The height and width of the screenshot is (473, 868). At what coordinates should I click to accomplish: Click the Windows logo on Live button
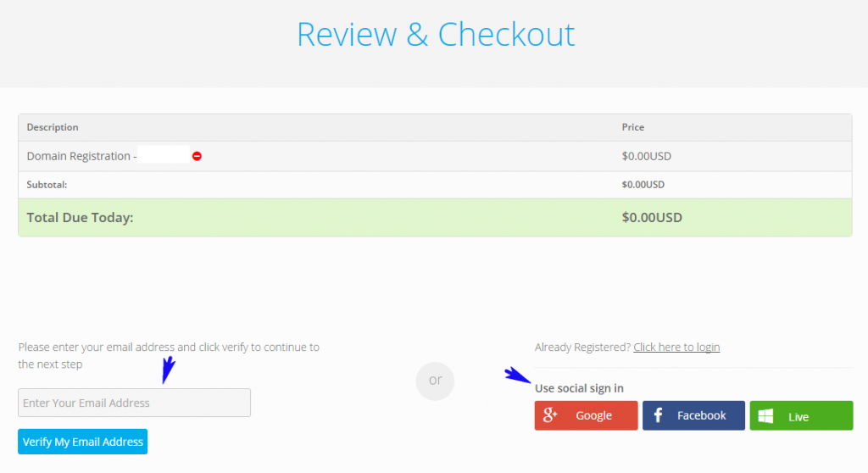point(765,416)
